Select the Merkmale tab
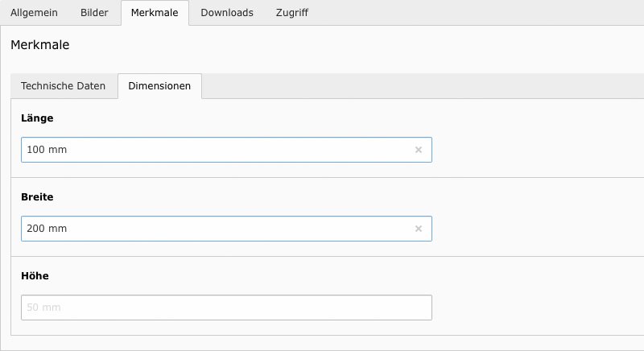The height and width of the screenshot is (351, 644). tap(155, 13)
